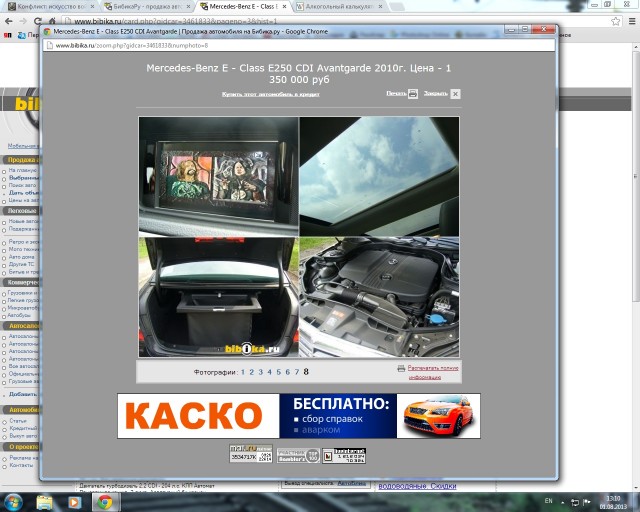The width and height of the screenshot is (640, 512).
Task: Click the Rambler Top100 counter badge
Action: tap(298, 456)
